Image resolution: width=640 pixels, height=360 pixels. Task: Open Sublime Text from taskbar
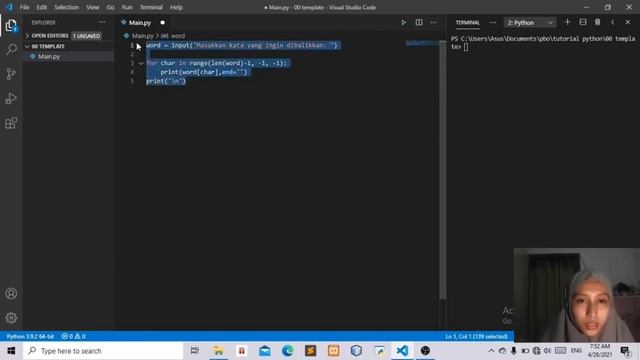click(310, 351)
